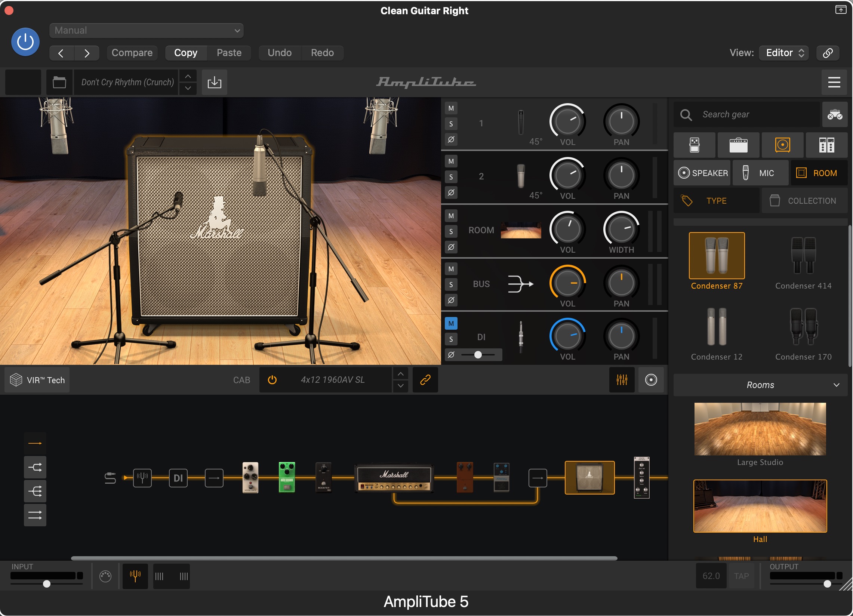Click the sidechain link icon
The image size is (853, 616).
tap(828, 53)
